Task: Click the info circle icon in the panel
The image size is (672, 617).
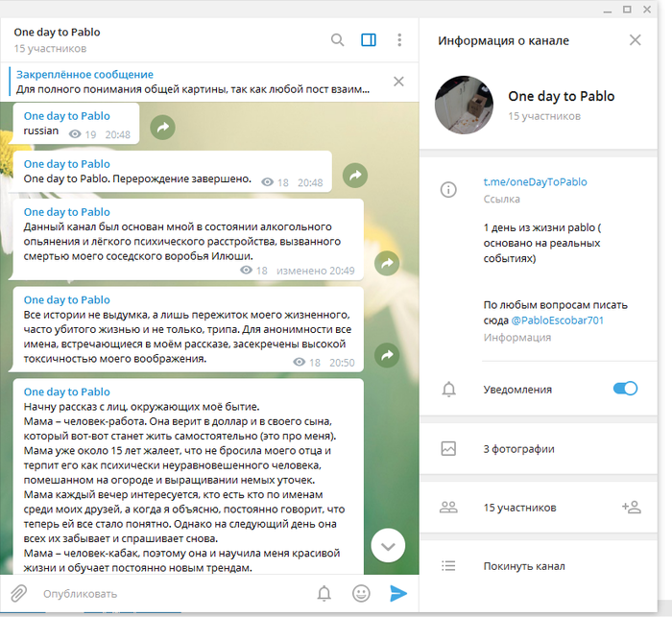Action: (448, 189)
